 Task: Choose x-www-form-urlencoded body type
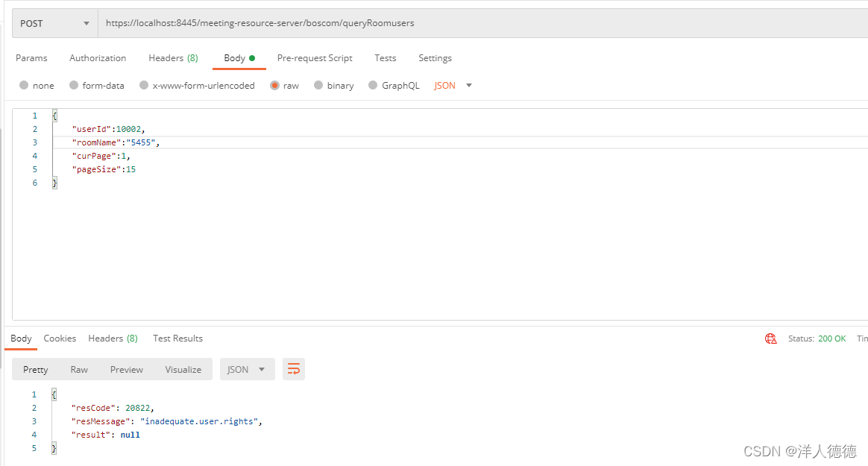click(144, 85)
